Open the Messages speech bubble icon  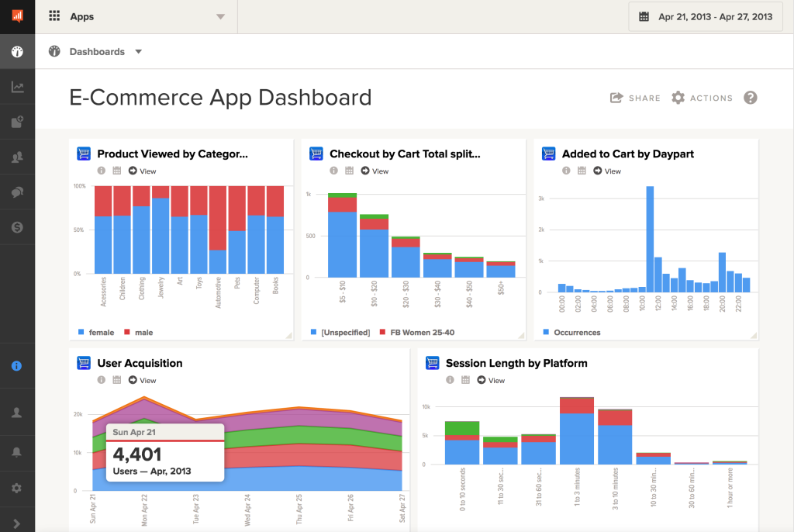(x=17, y=192)
